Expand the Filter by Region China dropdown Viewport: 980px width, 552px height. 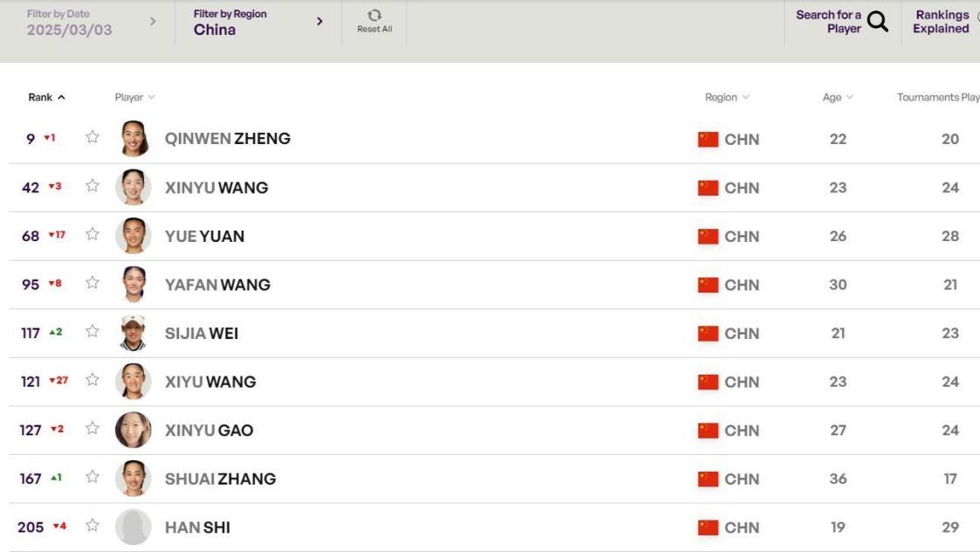point(258,23)
